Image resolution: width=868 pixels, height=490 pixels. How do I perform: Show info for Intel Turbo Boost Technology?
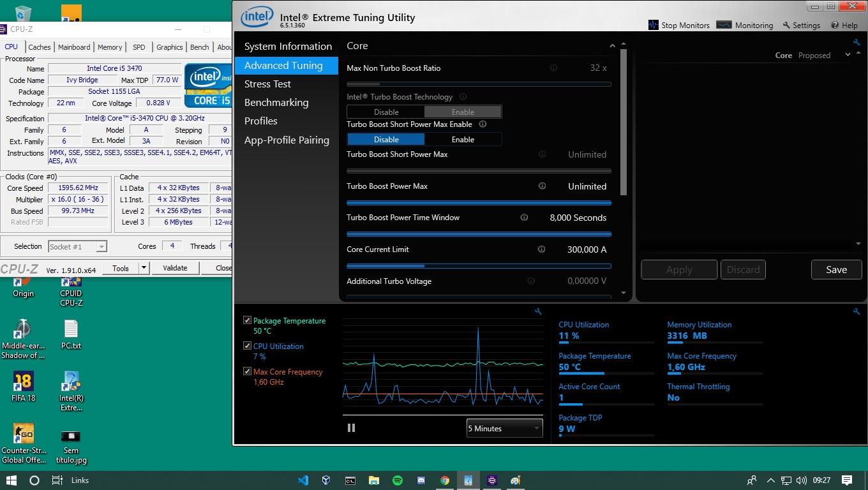pos(463,96)
